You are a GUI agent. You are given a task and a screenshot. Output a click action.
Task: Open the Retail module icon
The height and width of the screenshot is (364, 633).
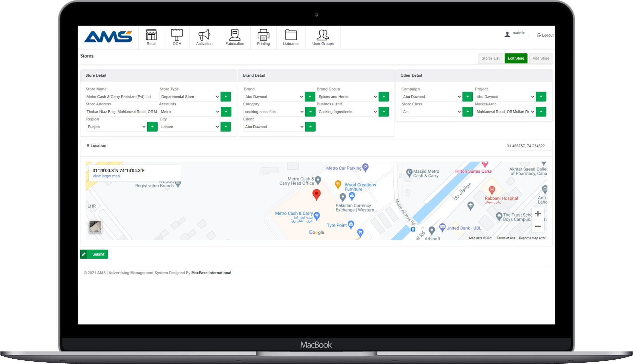151,37
